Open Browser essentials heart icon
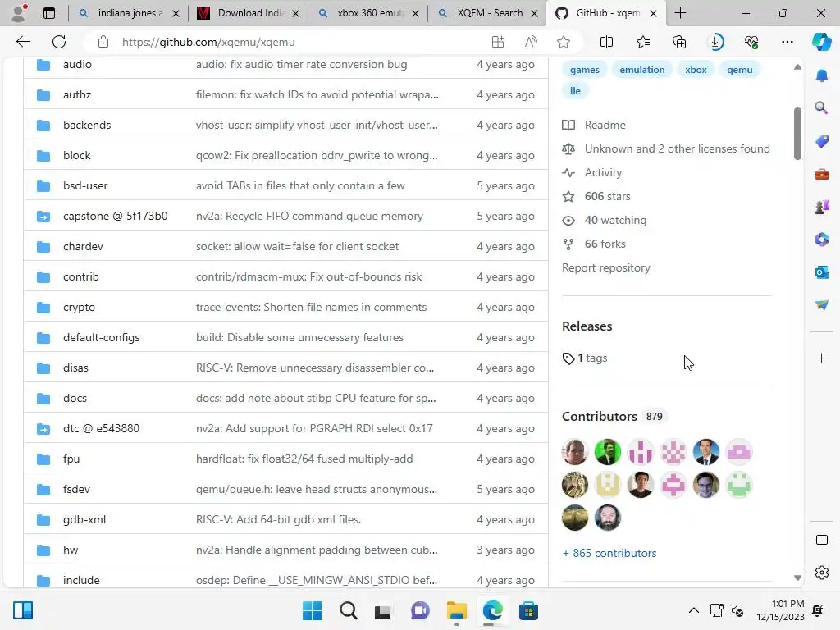840x630 pixels. coord(751,42)
